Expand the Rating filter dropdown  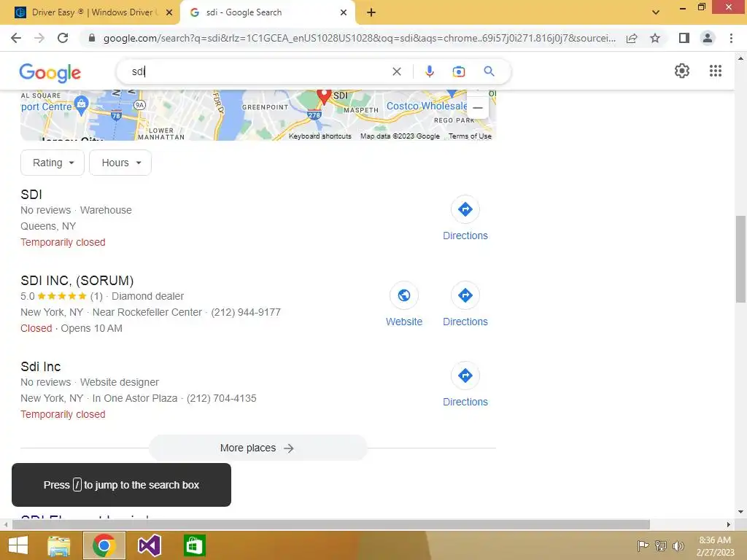pos(53,163)
